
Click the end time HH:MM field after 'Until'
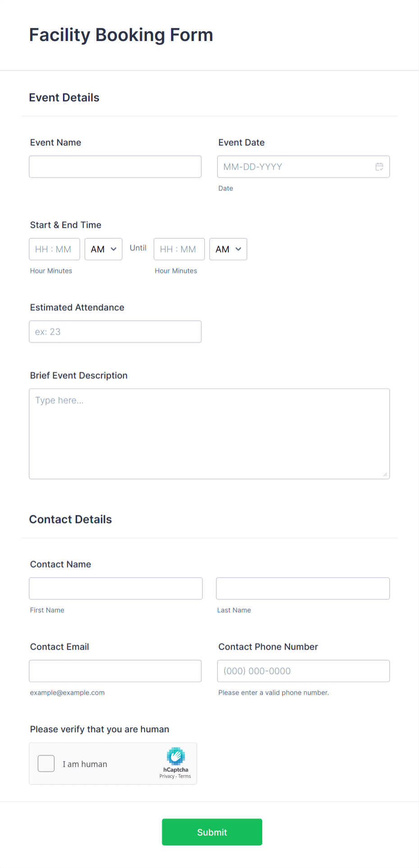coord(179,249)
